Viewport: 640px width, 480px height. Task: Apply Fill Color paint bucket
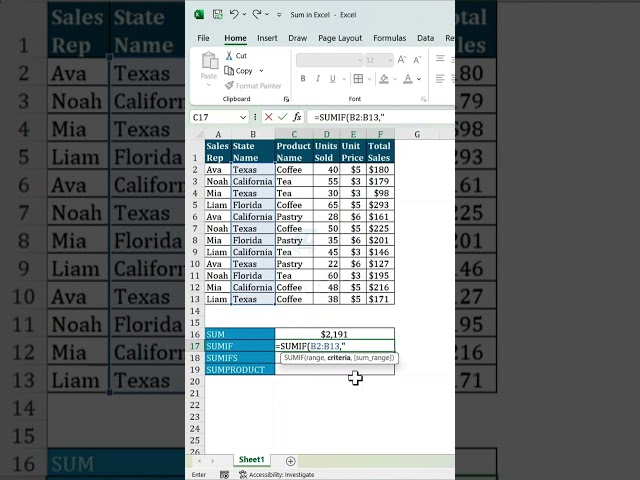(x=384, y=78)
